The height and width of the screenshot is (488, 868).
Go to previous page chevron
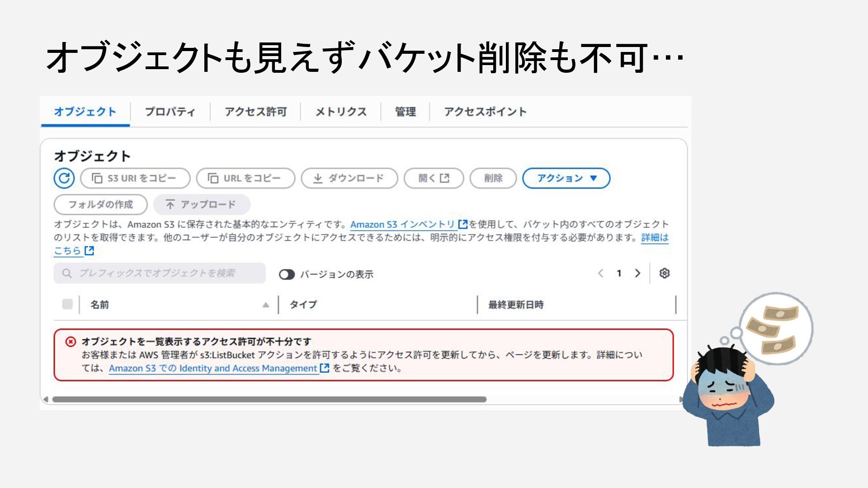[600, 273]
